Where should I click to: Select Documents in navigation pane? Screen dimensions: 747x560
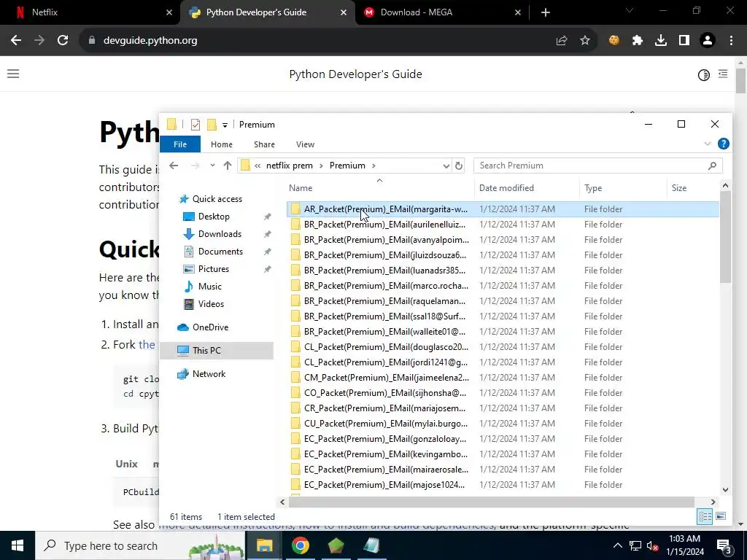coord(220,252)
